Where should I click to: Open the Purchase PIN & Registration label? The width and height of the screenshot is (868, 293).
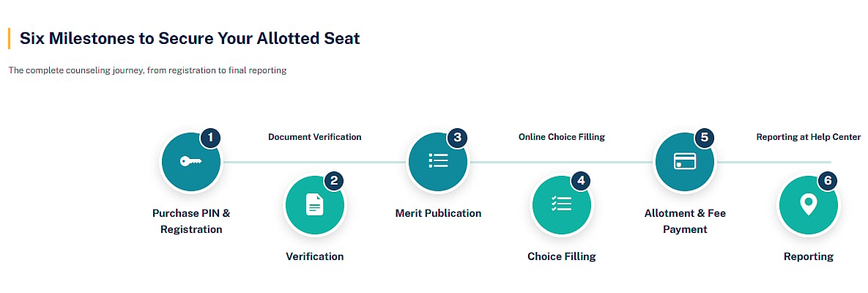[191, 221]
